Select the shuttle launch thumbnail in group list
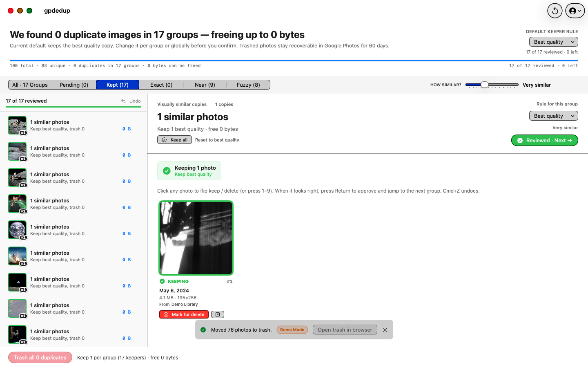 point(17,256)
